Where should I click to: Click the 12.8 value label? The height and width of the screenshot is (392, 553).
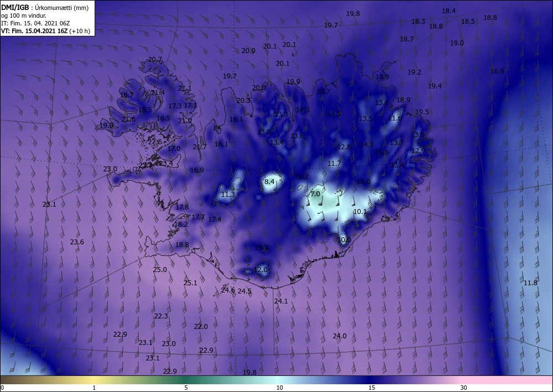tap(344, 147)
